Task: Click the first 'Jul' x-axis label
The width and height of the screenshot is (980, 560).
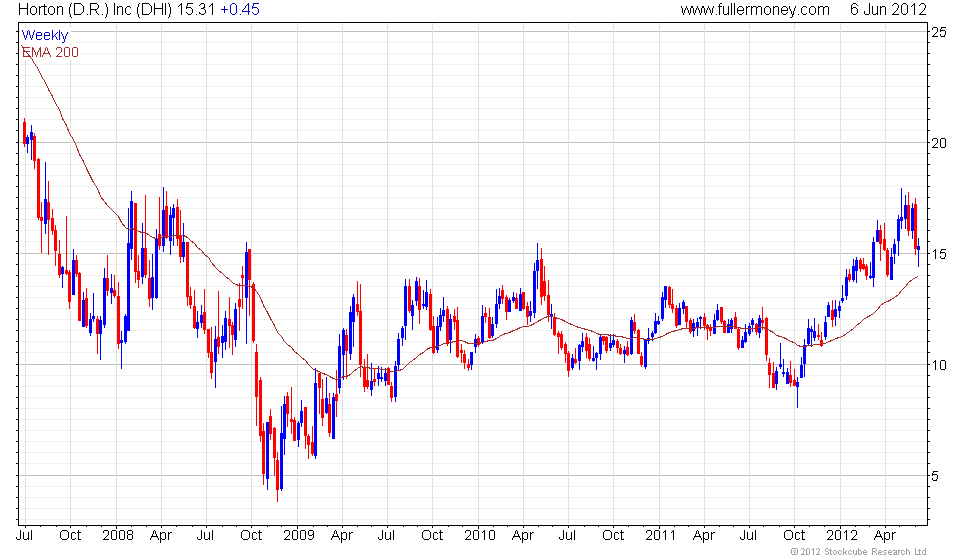Action: [x=24, y=536]
